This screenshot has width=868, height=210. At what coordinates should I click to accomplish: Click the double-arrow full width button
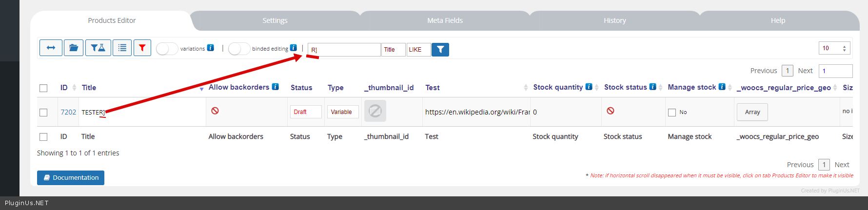click(x=51, y=48)
